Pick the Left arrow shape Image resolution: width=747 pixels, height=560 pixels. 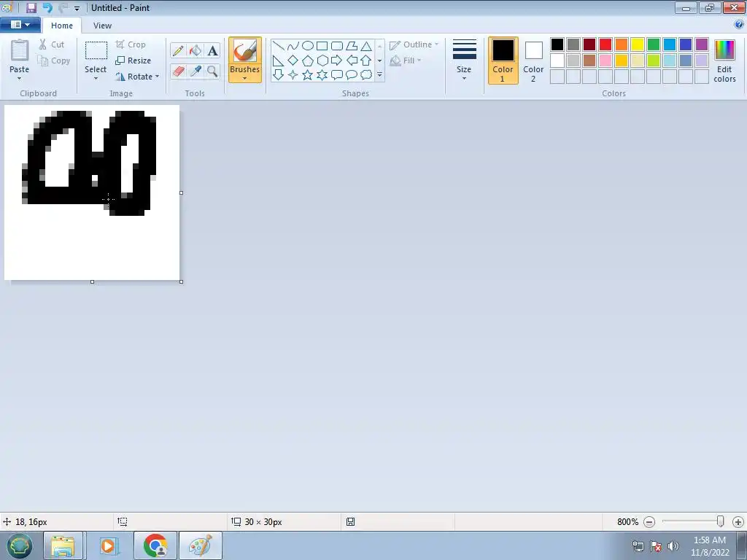pyautogui.click(x=352, y=61)
